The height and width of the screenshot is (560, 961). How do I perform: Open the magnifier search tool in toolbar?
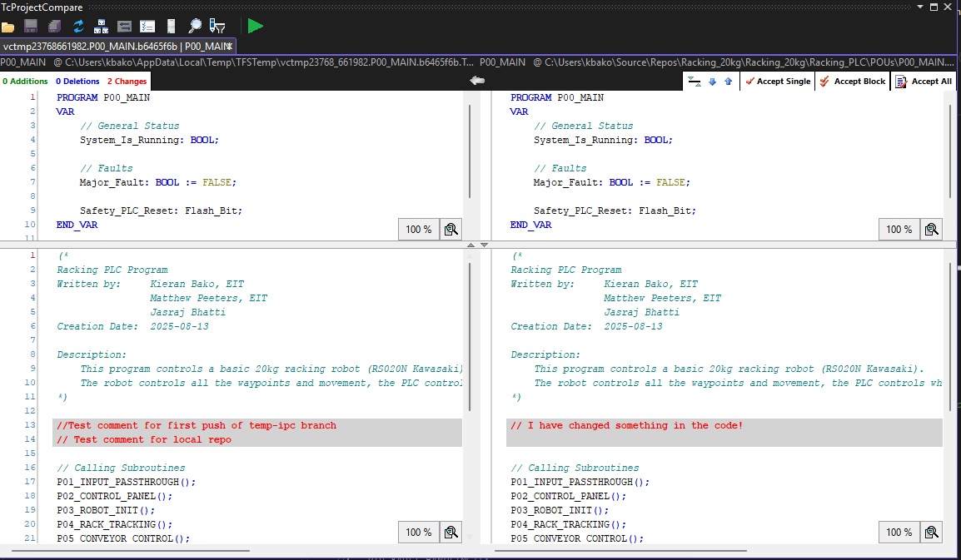pos(195,26)
